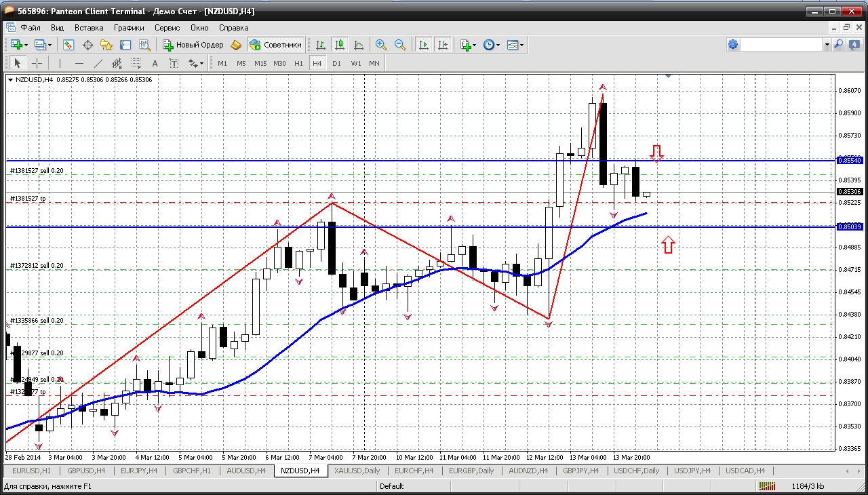Open the new chart icon
This screenshot has width=868, height=495.
point(18,45)
